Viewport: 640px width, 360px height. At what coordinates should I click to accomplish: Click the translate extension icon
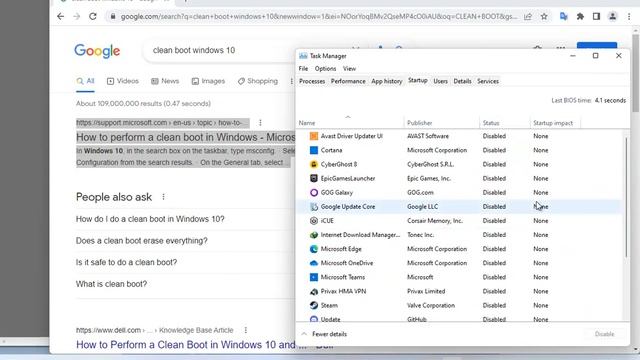pyautogui.click(x=564, y=17)
